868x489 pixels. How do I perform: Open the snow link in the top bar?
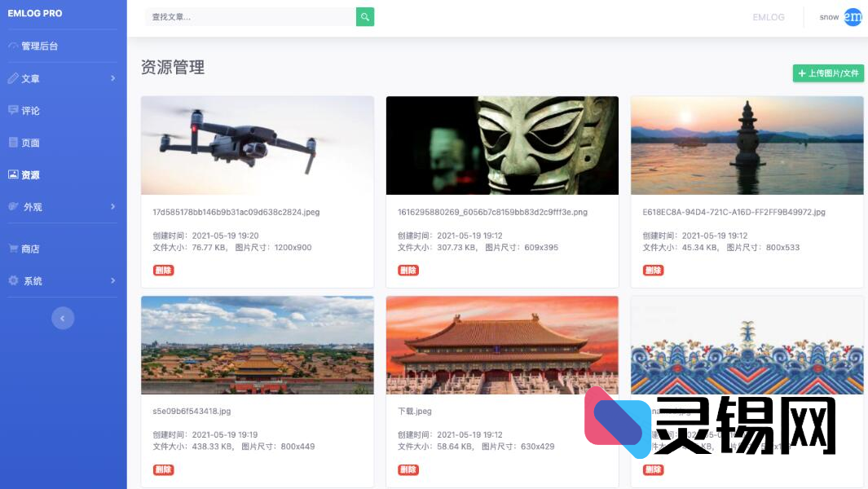point(828,17)
